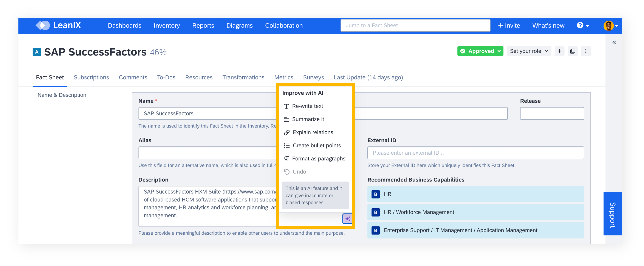Switch to the Fact Sheet tab
The height and width of the screenshot is (266, 644).
tap(50, 77)
